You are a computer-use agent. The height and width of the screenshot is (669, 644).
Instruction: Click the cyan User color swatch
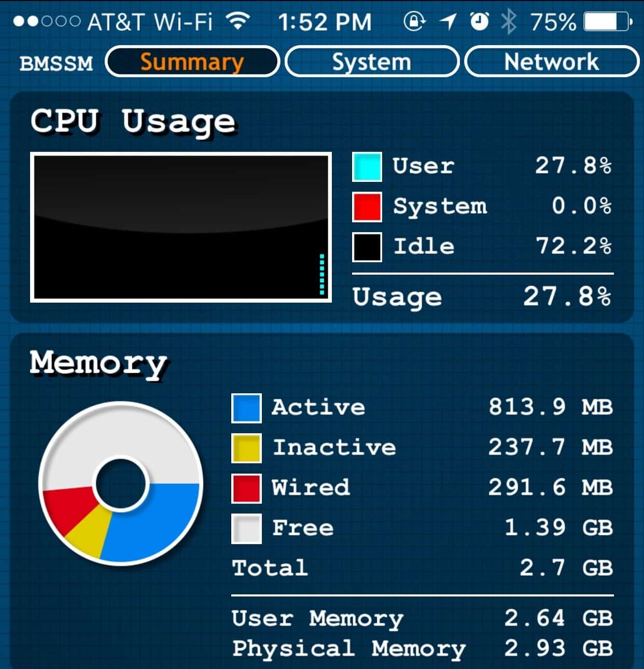(367, 167)
